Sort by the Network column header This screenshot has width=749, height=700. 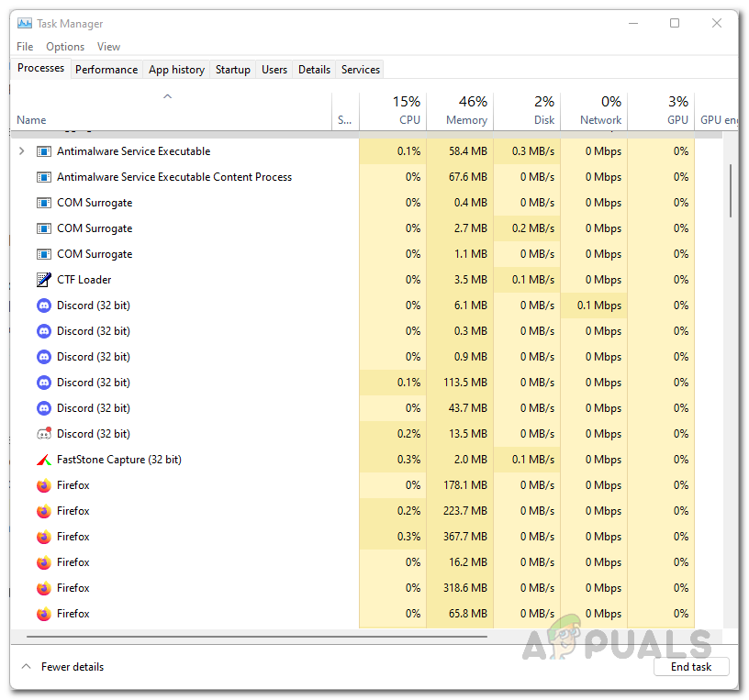(594, 111)
